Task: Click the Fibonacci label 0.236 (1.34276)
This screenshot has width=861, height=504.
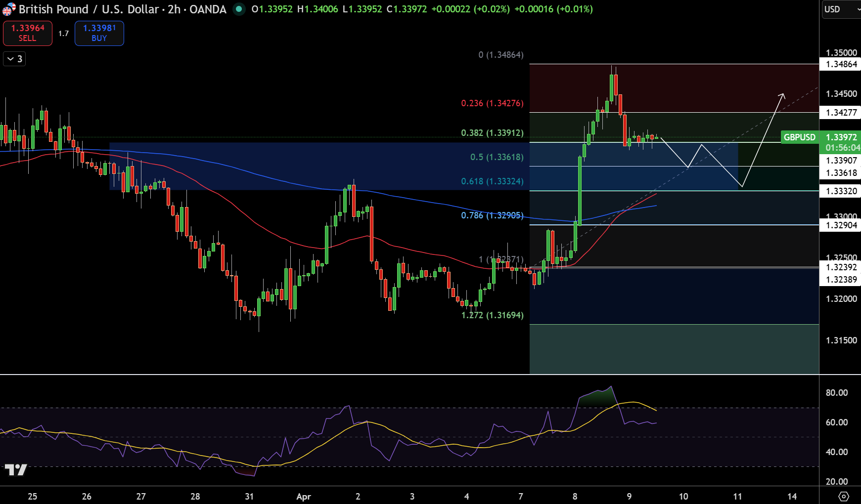Action: pyautogui.click(x=492, y=103)
